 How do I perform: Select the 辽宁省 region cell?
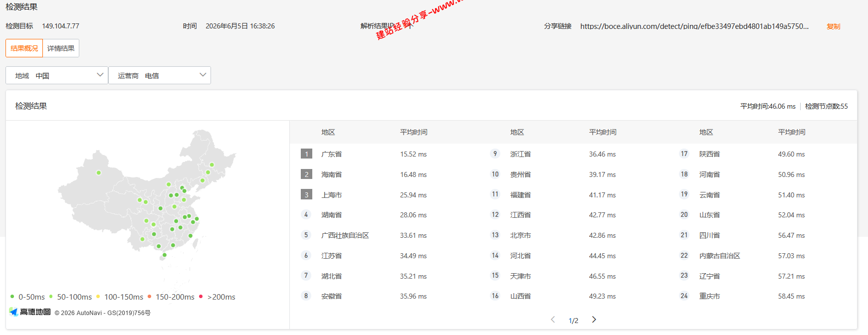710,276
